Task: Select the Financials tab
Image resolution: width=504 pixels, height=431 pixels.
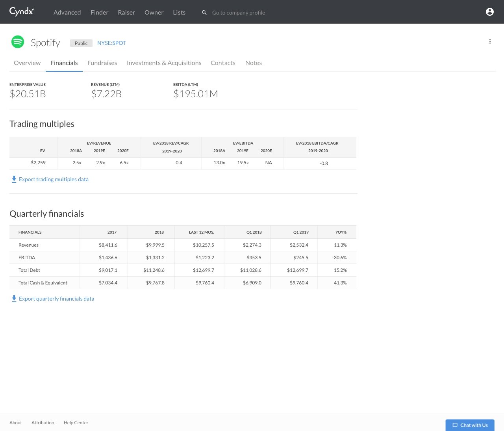Action: [x=64, y=63]
